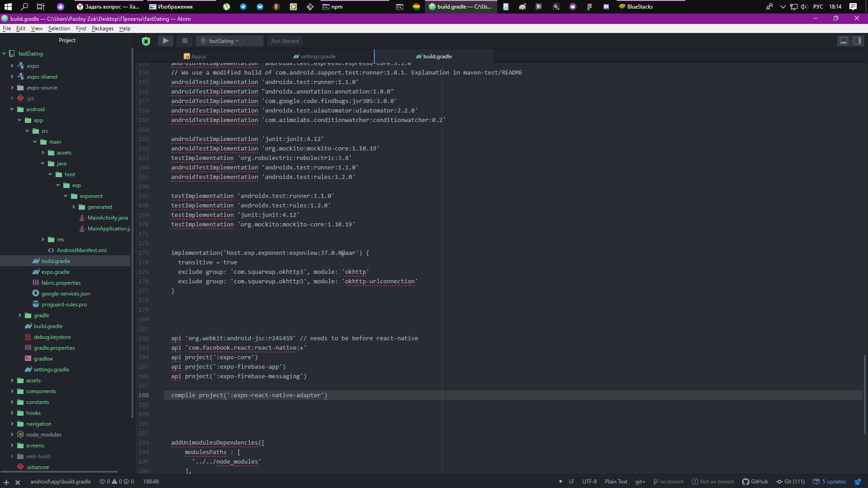868x488 pixels.
Task: Expand the .expo folder
Action: click(x=12, y=66)
